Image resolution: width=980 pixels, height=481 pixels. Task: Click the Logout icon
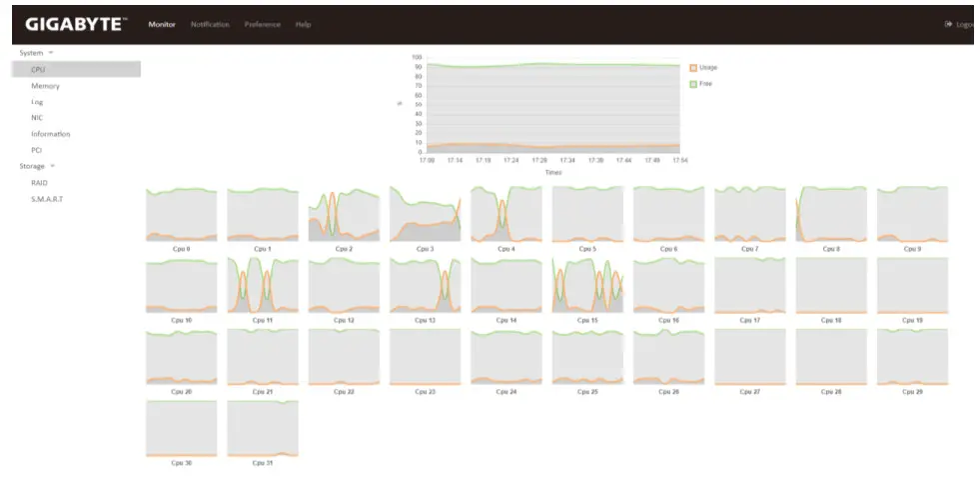948,24
